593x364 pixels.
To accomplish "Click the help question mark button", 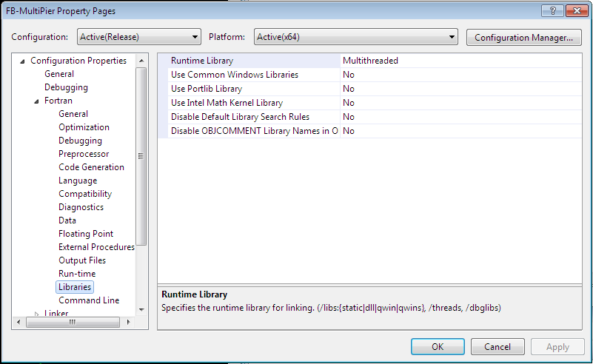I will pos(552,11).
